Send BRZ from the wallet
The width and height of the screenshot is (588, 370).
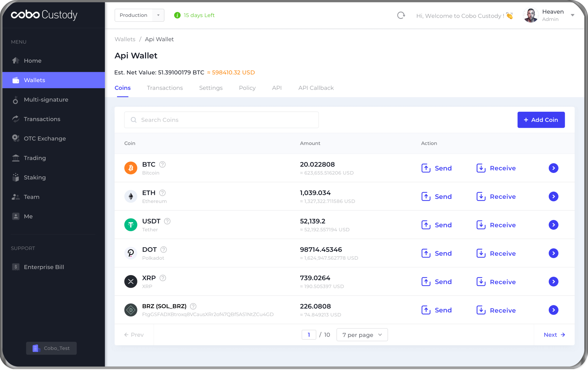(x=437, y=310)
